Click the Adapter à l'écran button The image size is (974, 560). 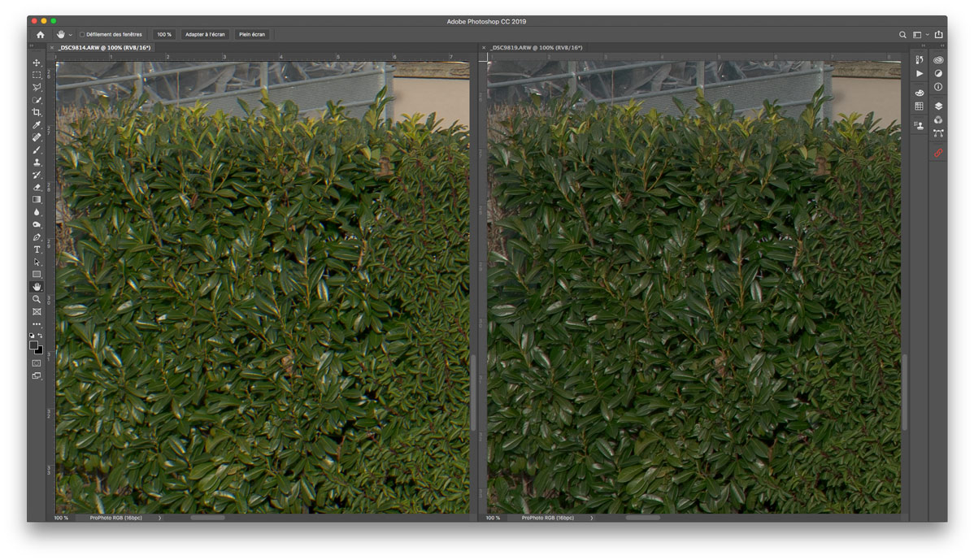point(205,35)
